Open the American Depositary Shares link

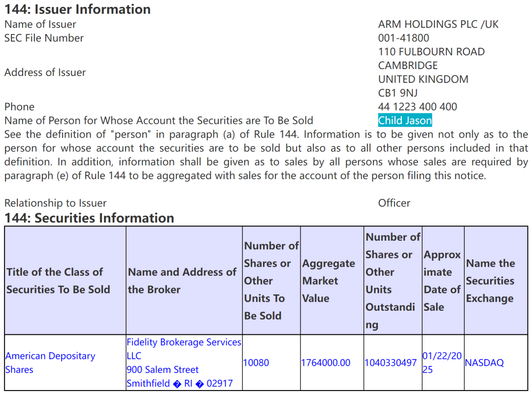(50, 362)
